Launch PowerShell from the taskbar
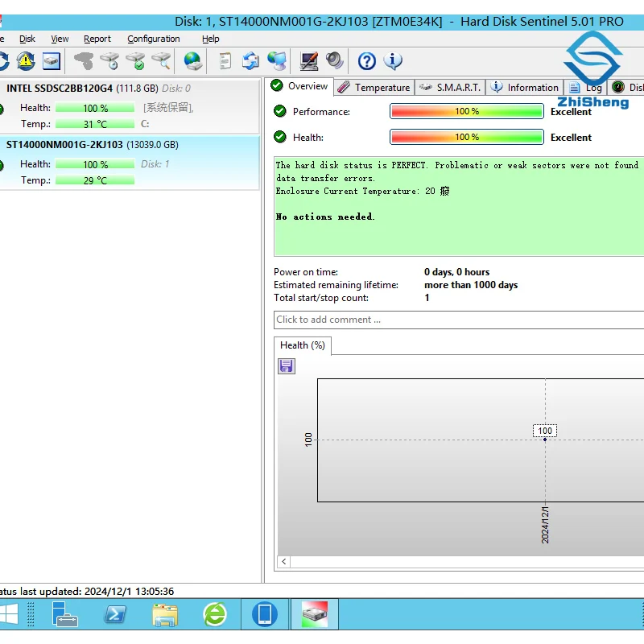Screen dimensions: 644x644 coord(114,614)
